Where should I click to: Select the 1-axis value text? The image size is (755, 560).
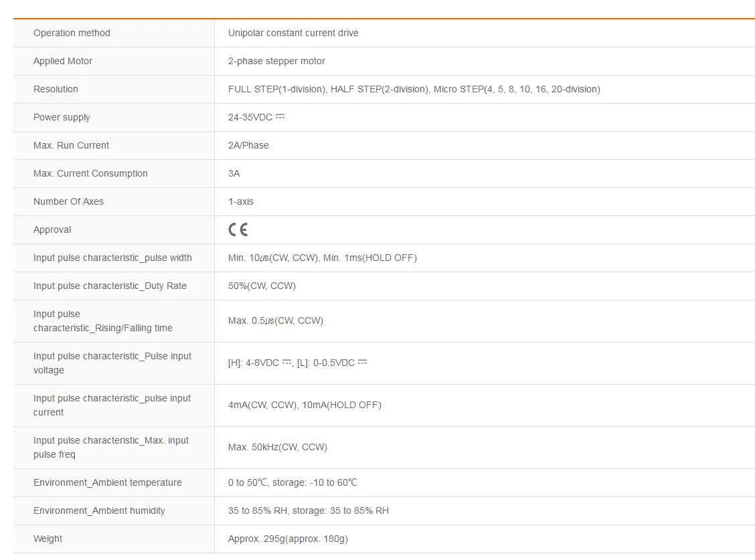pyautogui.click(x=241, y=202)
